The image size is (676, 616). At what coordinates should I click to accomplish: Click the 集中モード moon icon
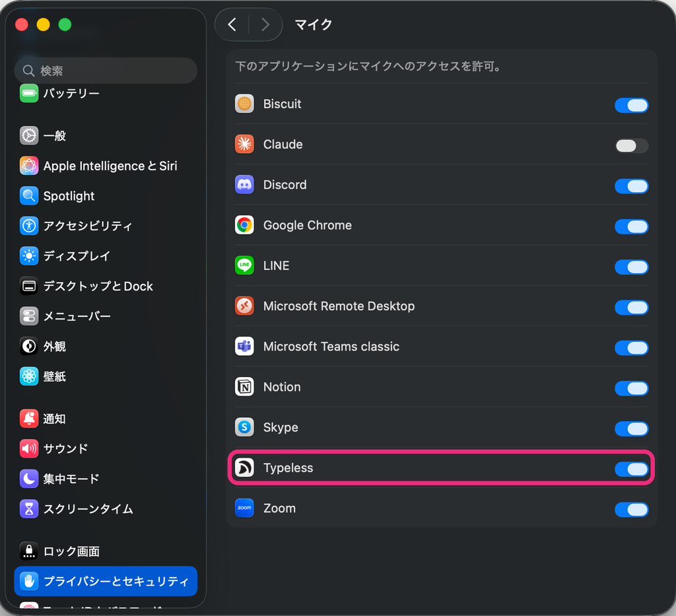tap(29, 479)
